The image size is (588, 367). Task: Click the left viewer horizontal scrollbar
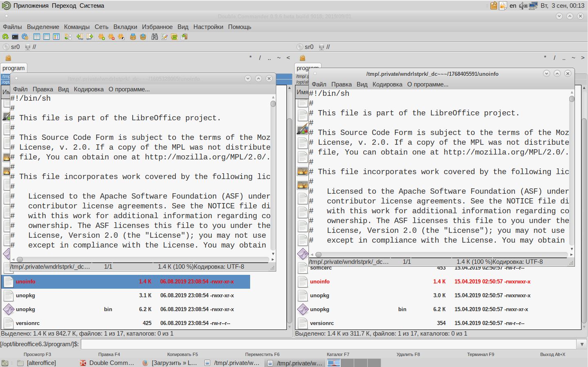click(143, 259)
